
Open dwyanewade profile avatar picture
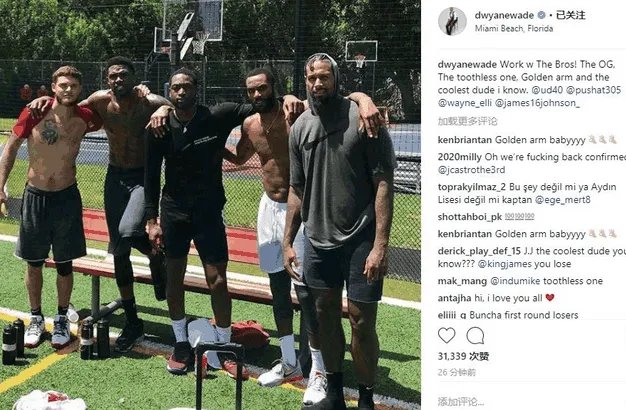click(x=452, y=22)
